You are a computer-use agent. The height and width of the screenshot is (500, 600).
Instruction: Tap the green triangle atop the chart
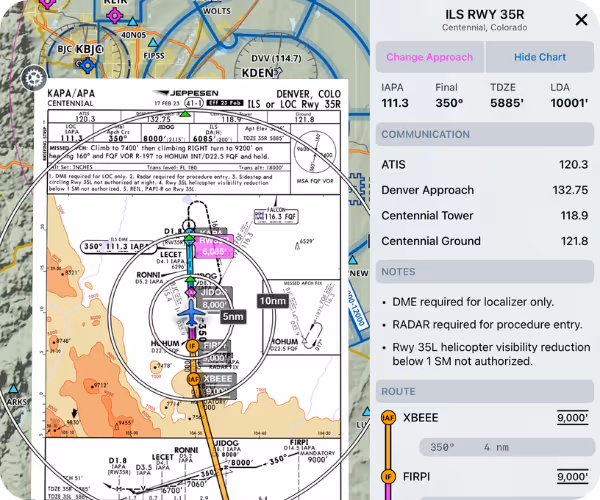point(185,114)
